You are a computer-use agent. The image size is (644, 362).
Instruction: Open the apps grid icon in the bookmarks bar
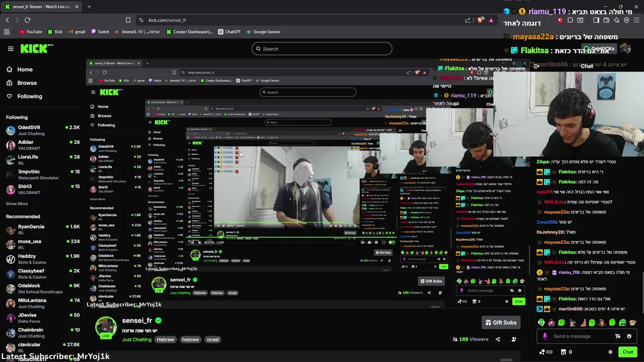[x=7, y=32]
